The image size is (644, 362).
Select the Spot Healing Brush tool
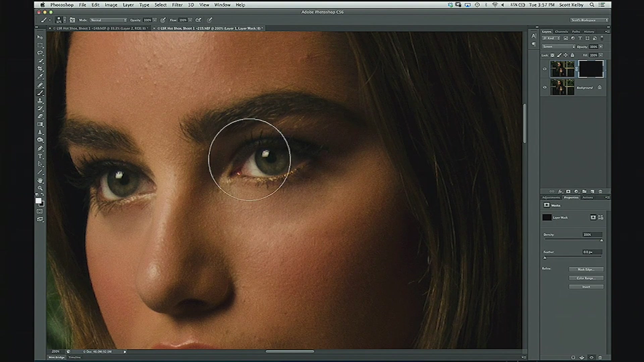click(40, 85)
